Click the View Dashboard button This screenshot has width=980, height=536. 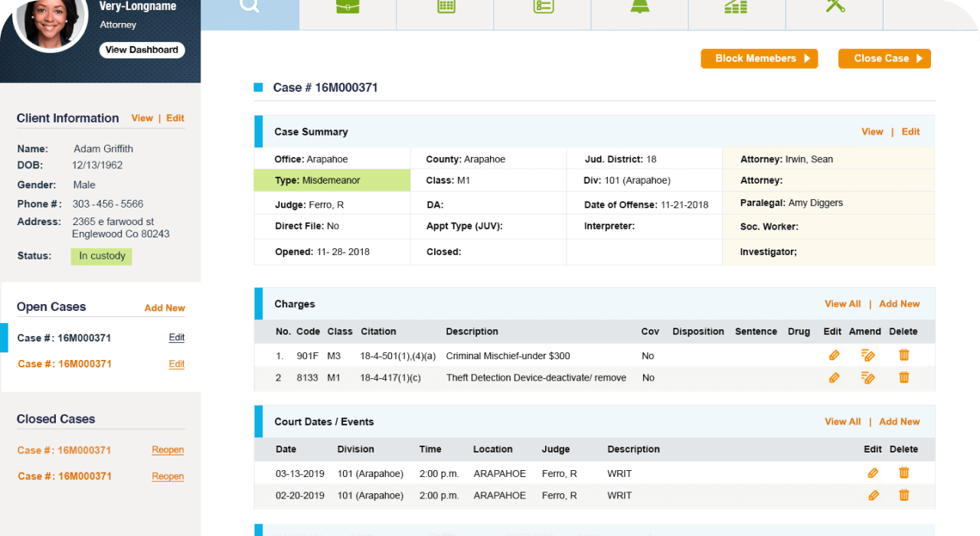coord(142,49)
